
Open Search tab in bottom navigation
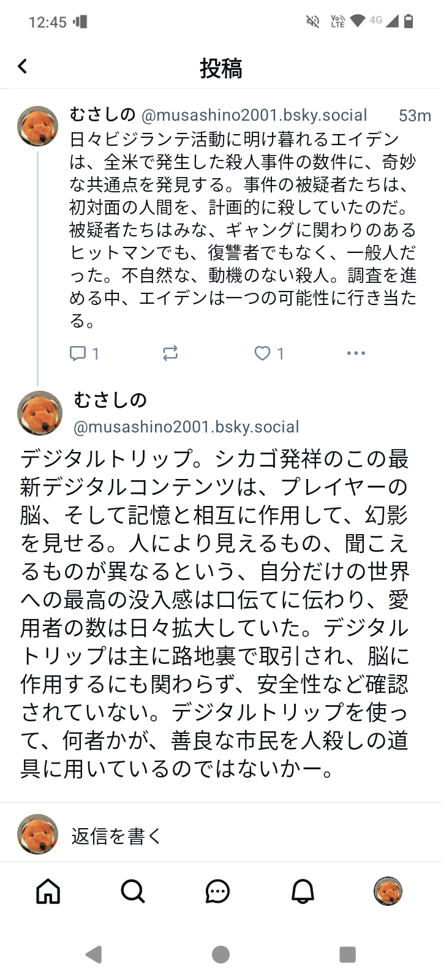coord(133,892)
